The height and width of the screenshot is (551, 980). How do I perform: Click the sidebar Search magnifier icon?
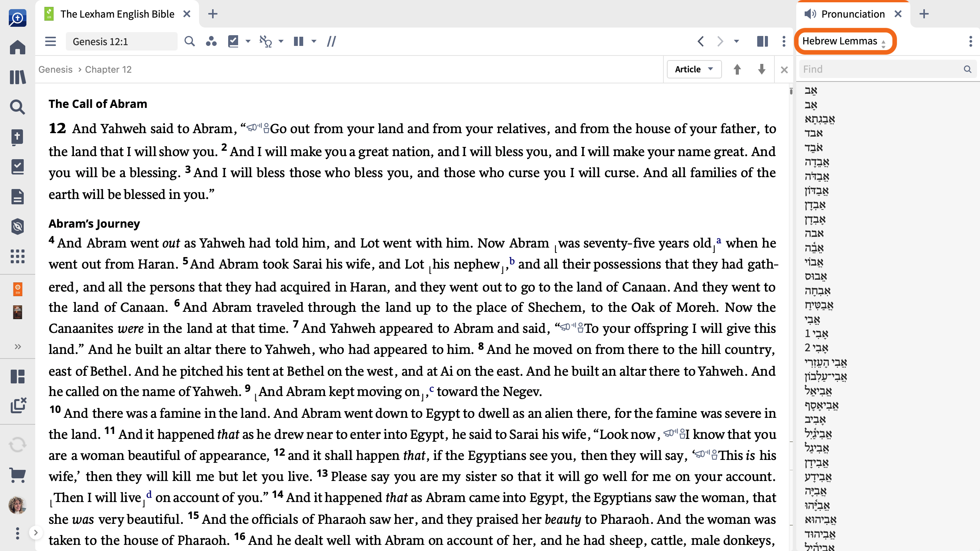coord(18,107)
